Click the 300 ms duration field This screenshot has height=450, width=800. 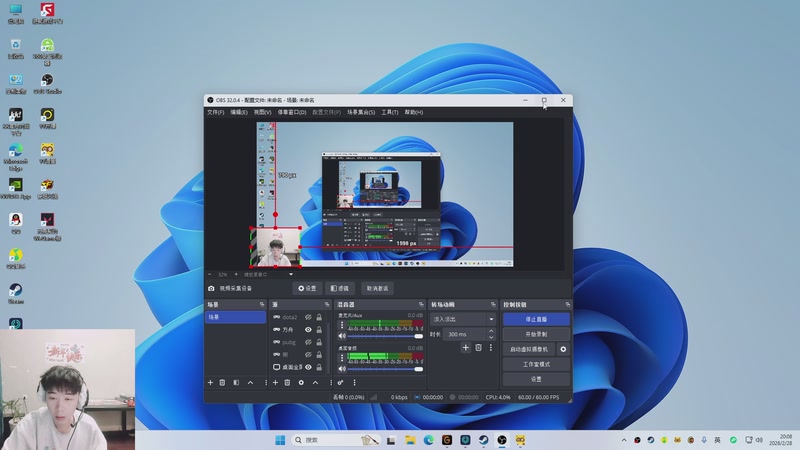click(x=465, y=335)
